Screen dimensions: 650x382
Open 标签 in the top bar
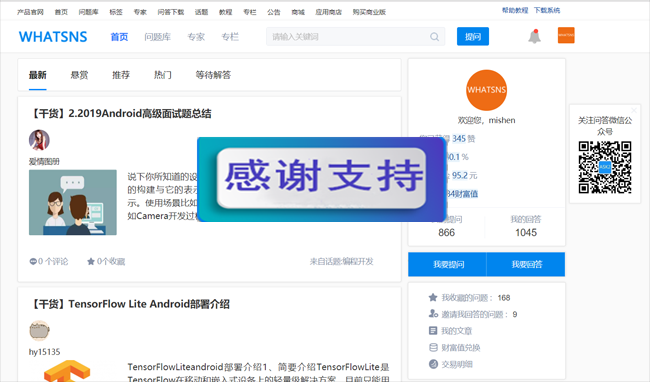click(116, 12)
